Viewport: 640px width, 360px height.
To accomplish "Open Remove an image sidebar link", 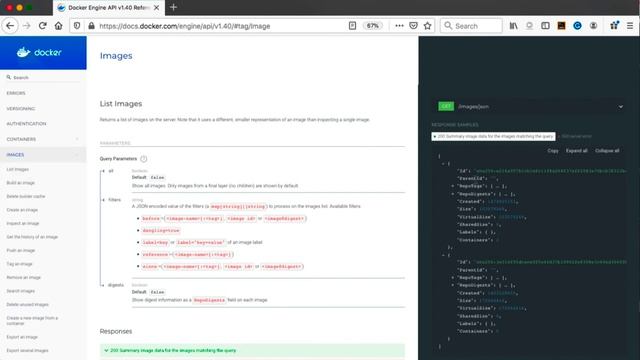I will pos(24,277).
